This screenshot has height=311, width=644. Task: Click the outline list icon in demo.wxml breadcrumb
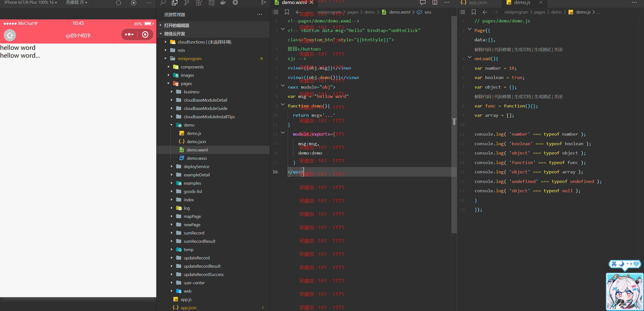(276, 12)
